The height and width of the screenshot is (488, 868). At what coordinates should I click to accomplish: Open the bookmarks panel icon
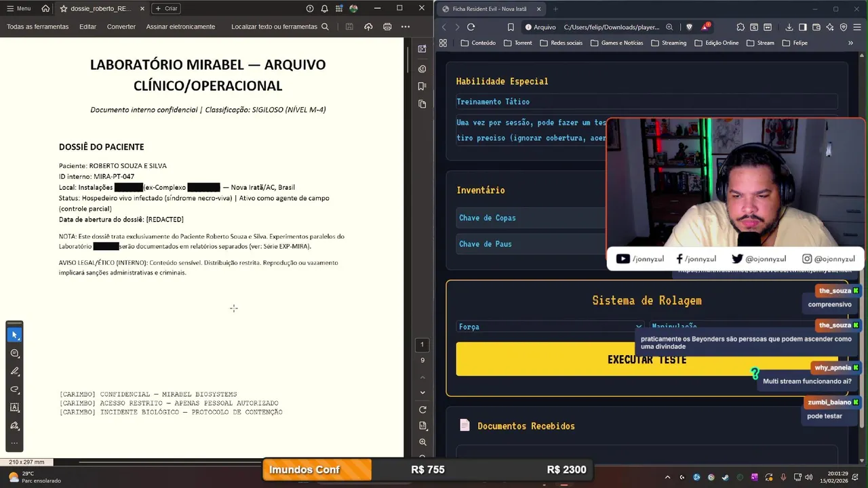[x=422, y=86]
